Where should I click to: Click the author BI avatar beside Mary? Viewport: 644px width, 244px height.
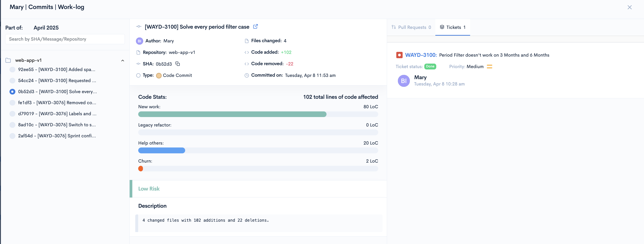(x=139, y=41)
